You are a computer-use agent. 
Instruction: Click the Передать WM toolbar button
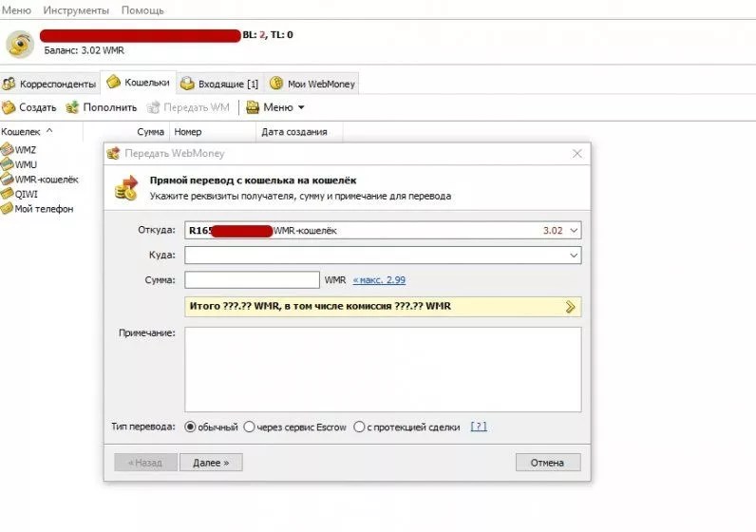coord(188,107)
